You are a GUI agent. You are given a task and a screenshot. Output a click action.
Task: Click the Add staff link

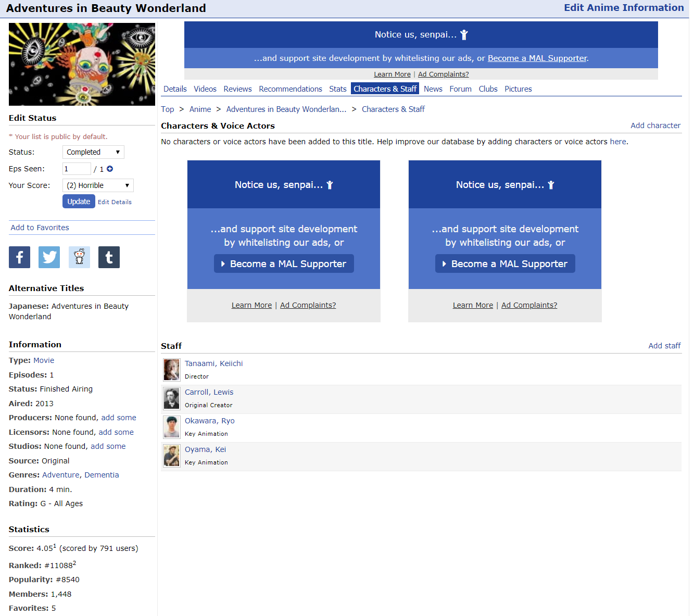tap(664, 346)
